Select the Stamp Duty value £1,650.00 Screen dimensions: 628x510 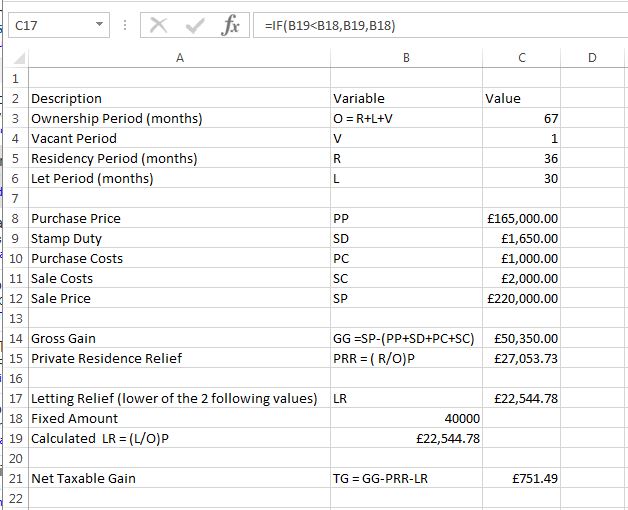point(521,238)
